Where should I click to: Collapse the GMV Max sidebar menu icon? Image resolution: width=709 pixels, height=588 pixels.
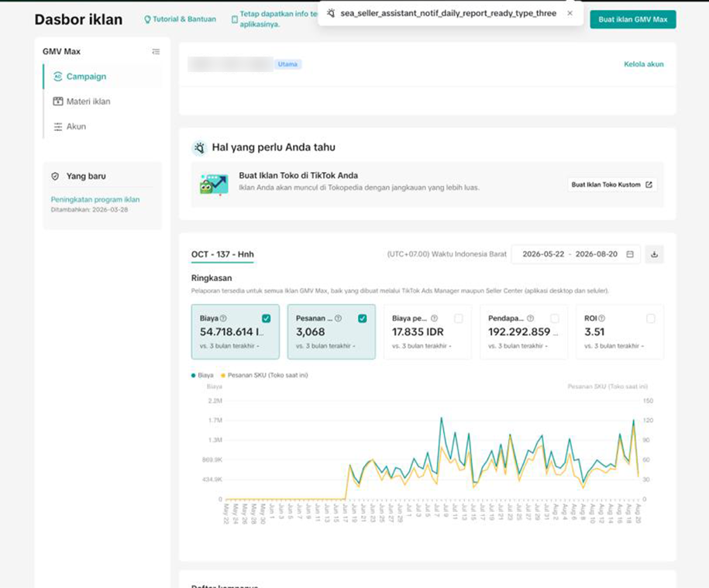click(156, 52)
